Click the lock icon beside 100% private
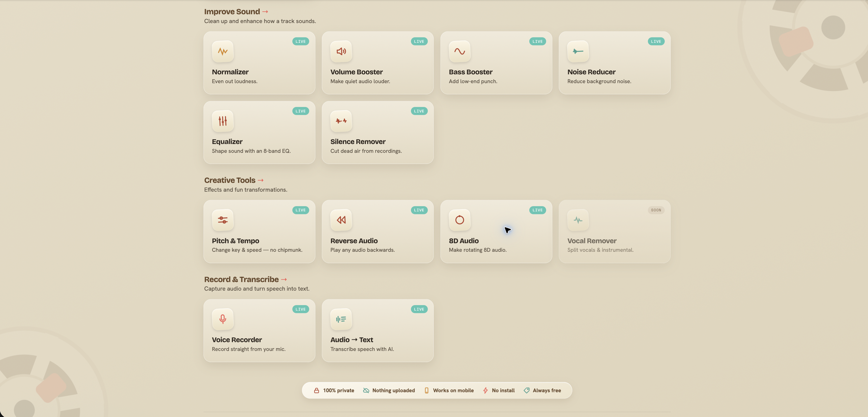Viewport: 868px width, 417px height. click(x=316, y=390)
